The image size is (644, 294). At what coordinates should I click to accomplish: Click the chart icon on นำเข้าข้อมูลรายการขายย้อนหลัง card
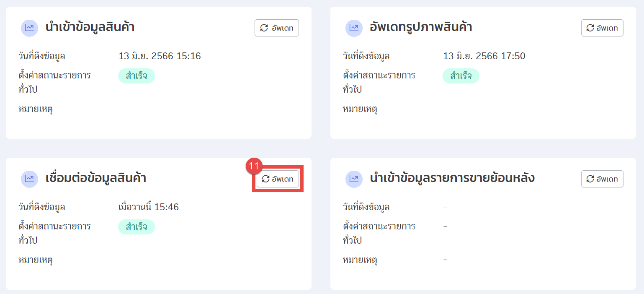(x=354, y=179)
